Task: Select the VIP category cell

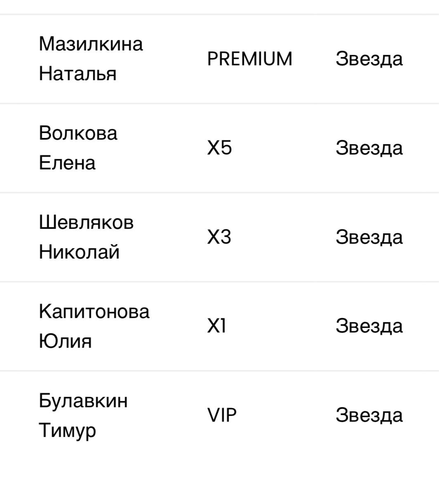Action: [222, 415]
